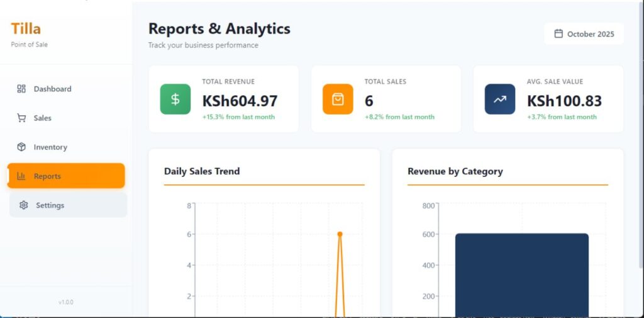The image size is (644, 318).
Task: Click the Tilla logo text
Action: 26,29
